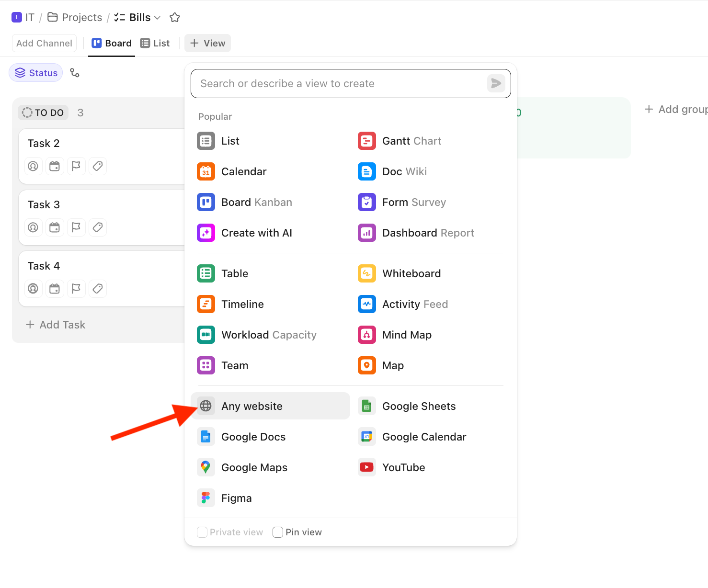Switch to the List tab
708x588 pixels.
[155, 43]
